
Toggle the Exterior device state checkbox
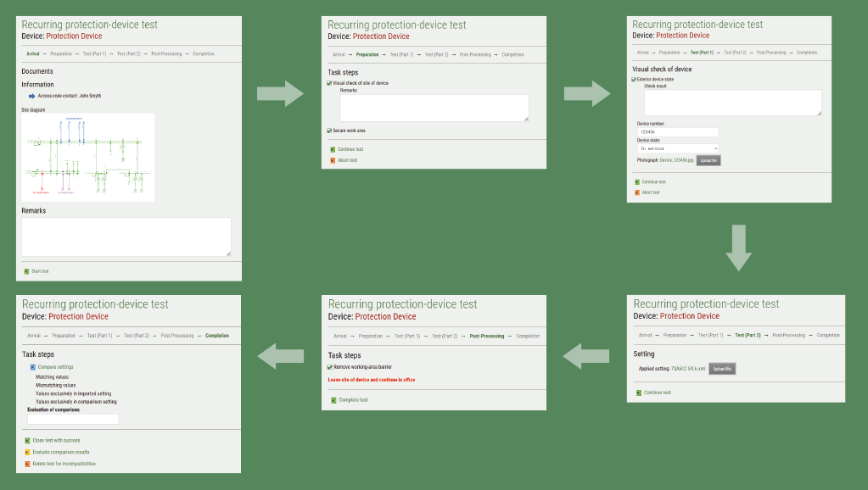(634, 80)
